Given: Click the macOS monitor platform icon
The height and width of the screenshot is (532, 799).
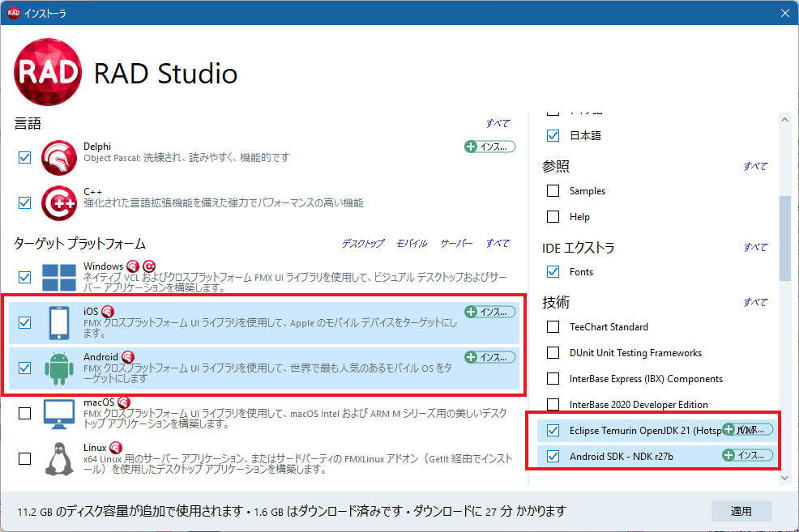Looking at the screenshot, I should [x=59, y=414].
